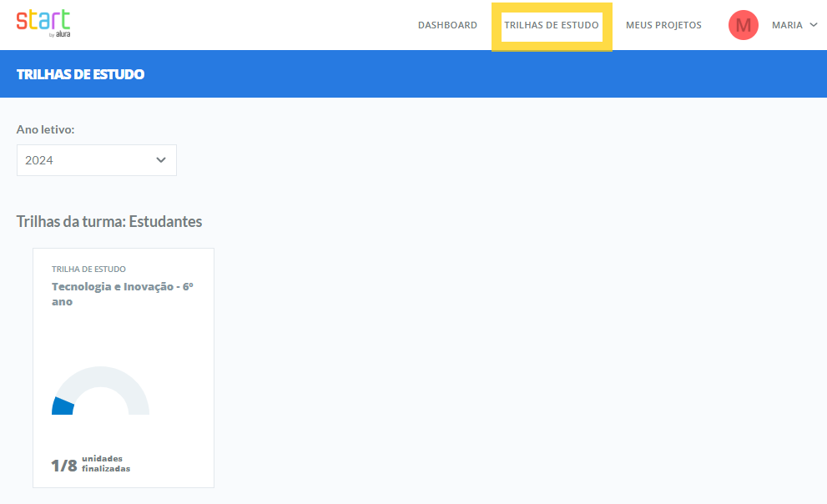Click the 'unidades finalizadas' label
Viewport: 827px width, 504px height.
[x=105, y=464]
